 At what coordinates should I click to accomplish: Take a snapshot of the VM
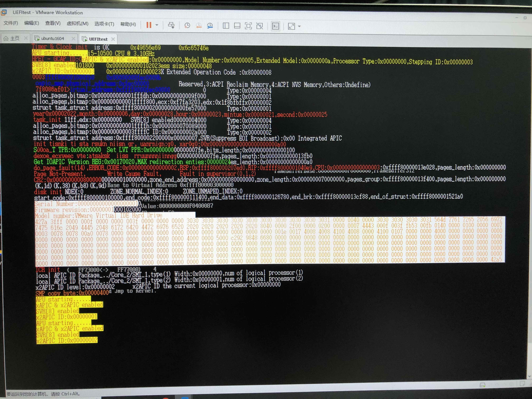(x=187, y=25)
